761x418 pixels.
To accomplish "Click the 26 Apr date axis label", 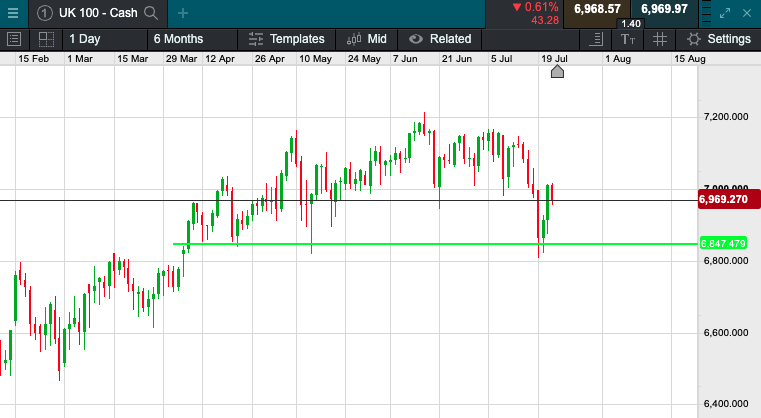I will pyautogui.click(x=269, y=59).
